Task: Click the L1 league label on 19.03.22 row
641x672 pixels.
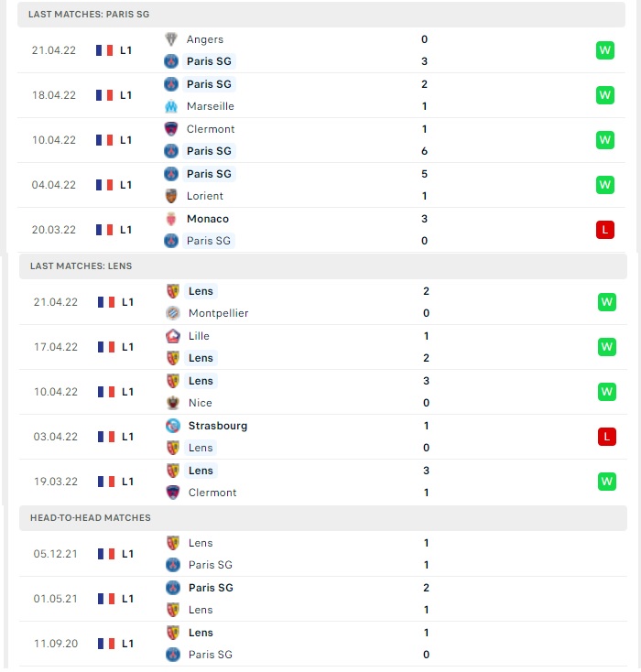Action: click(128, 482)
